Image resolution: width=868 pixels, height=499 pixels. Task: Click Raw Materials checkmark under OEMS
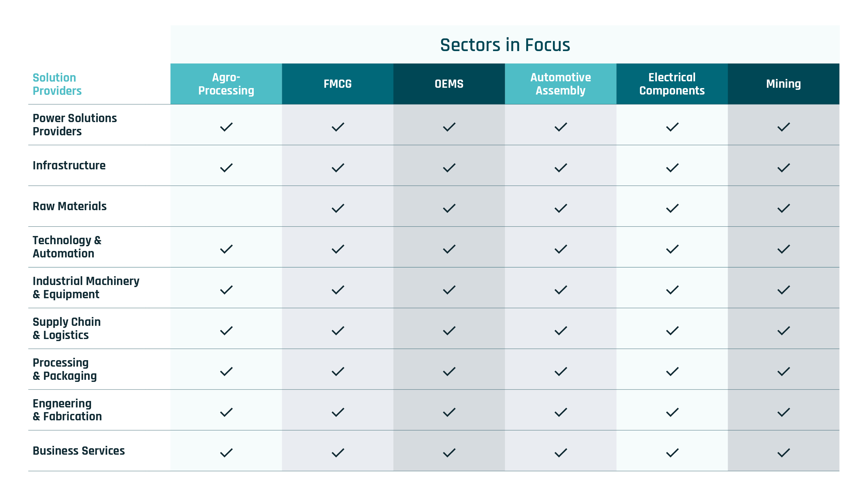[449, 208]
